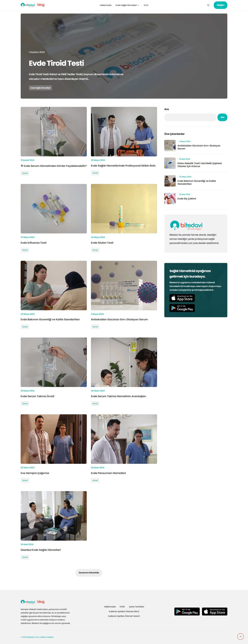The width and height of the screenshot is (248, 644).
Task: Click Evde Diş Çekimi in featured list
Action: (187, 199)
